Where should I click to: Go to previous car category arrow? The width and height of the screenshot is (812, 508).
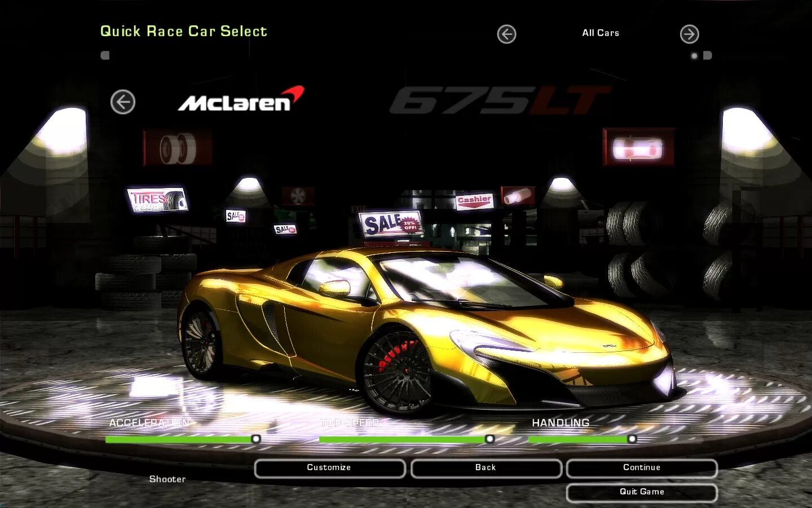point(506,34)
